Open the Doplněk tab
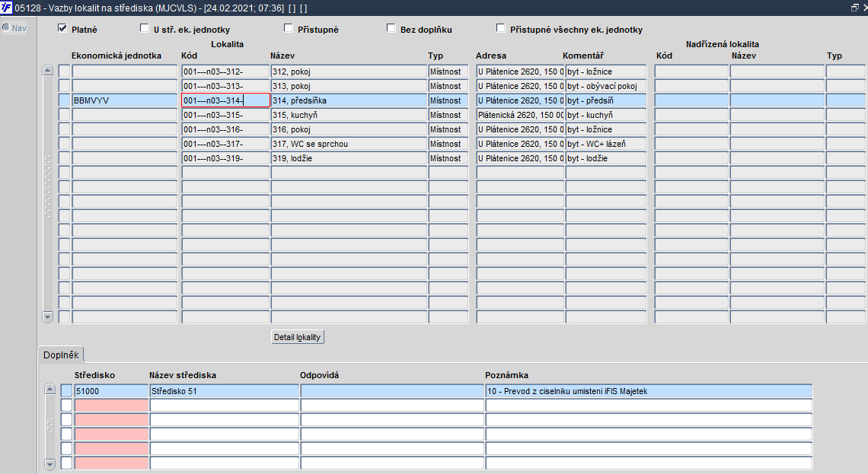Viewport: 868px width, 474px height. click(61, 355)
